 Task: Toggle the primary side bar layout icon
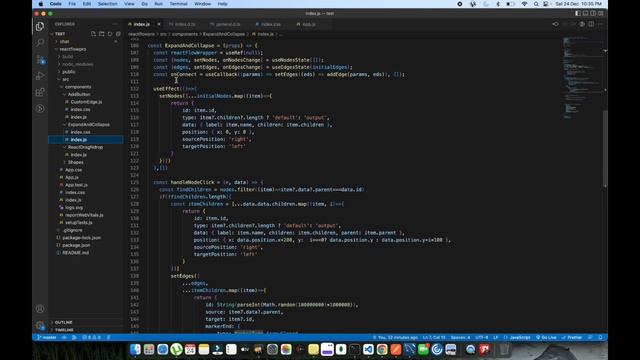pos(578,13)
